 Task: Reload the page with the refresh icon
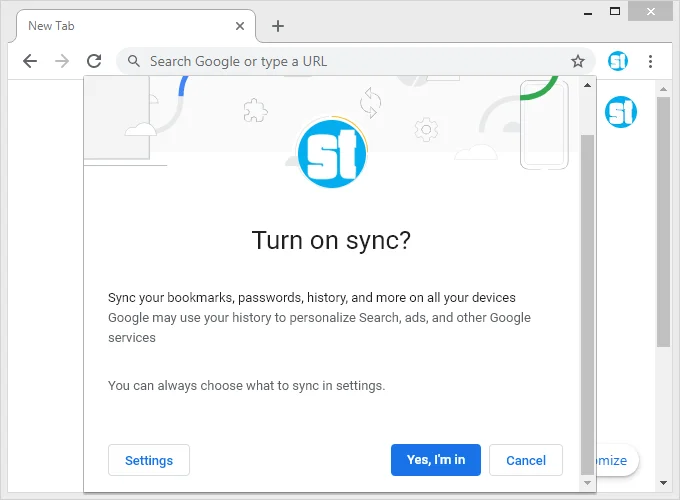click(x=94, y=61)
